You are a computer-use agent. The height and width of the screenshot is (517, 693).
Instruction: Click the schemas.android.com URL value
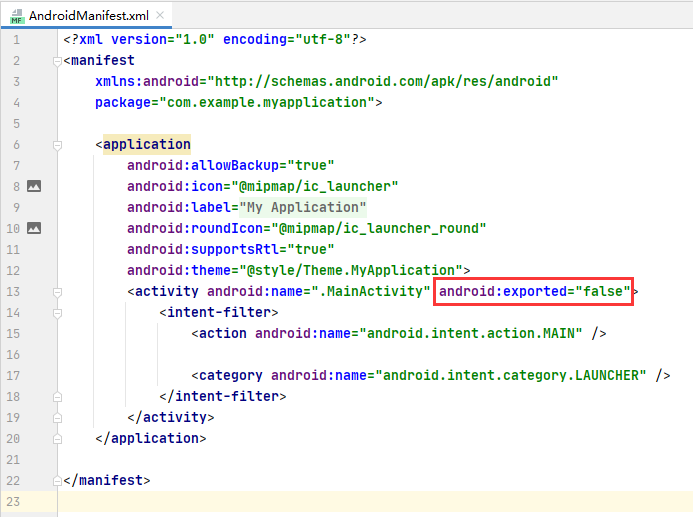383,81
